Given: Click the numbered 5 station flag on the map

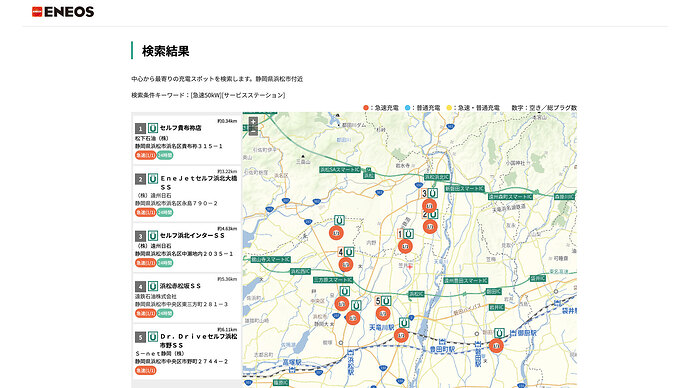Looking at the screenshot, I should point(383,301).
